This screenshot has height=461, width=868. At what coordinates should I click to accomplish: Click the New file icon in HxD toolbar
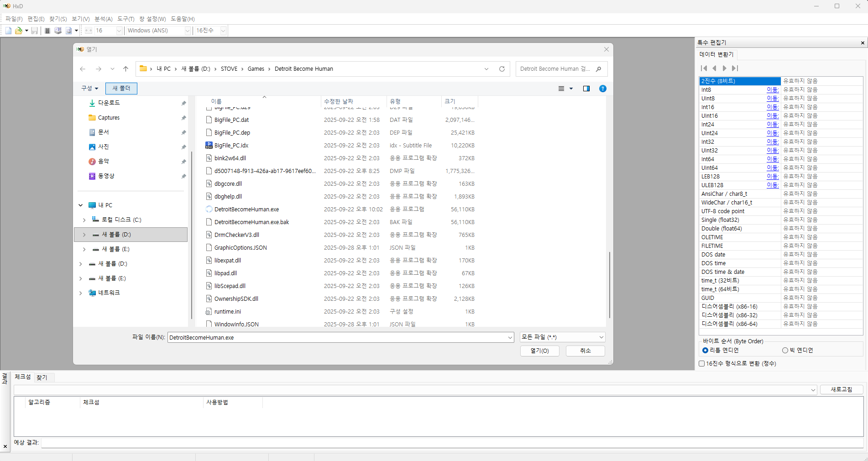click(8, 31)
